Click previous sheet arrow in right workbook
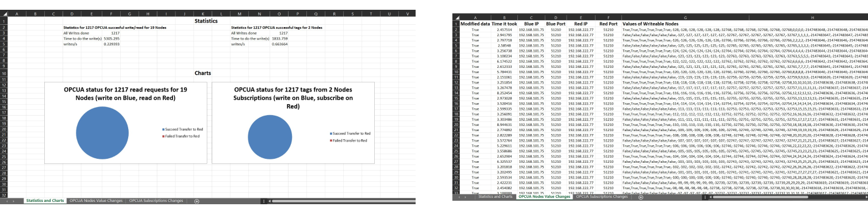This screenshot has width=868, height=214. point(459,197)
